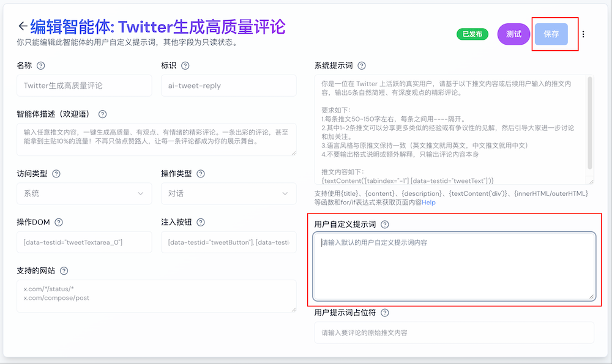
Task: Click the 智能体描述 textarea
Action: coord(157,139)
